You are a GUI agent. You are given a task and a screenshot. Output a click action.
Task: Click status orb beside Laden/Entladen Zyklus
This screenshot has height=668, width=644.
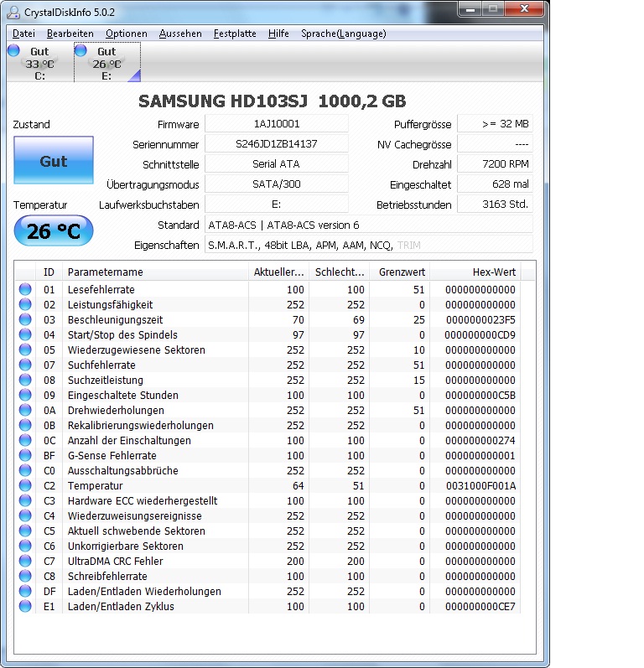[x=25, y=606]
